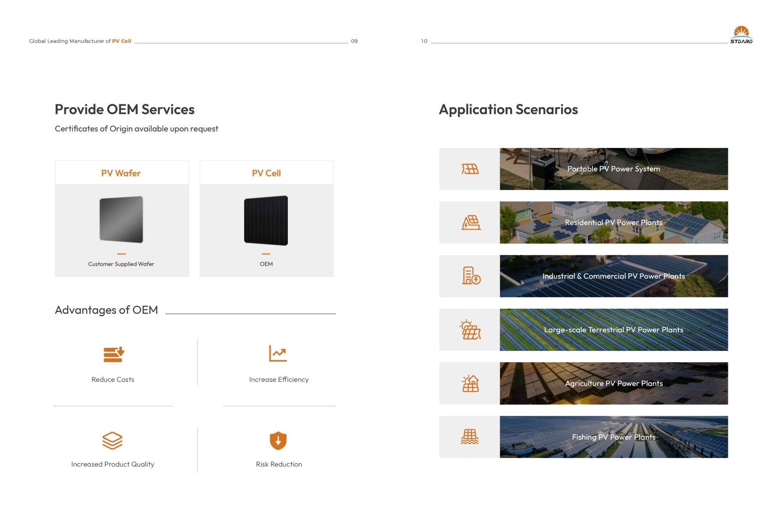This screenshot has width=779, height=532.
Task: Click page number 09
Action: 354,41
